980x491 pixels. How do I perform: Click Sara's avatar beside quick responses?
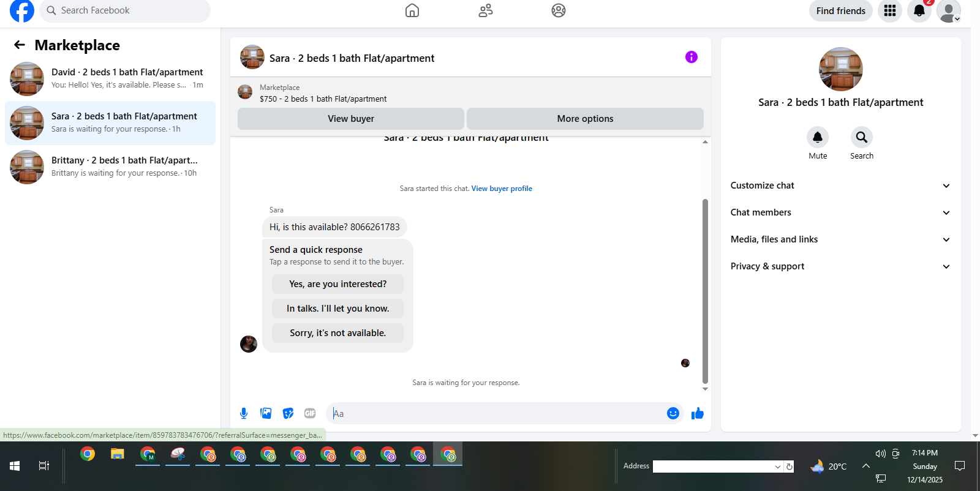[x=249, y=344]
